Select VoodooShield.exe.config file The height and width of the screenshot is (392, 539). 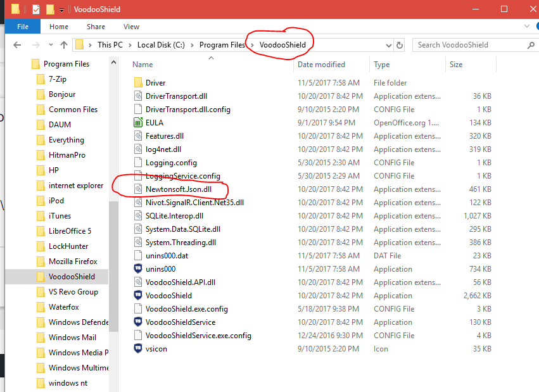point(187,309)
